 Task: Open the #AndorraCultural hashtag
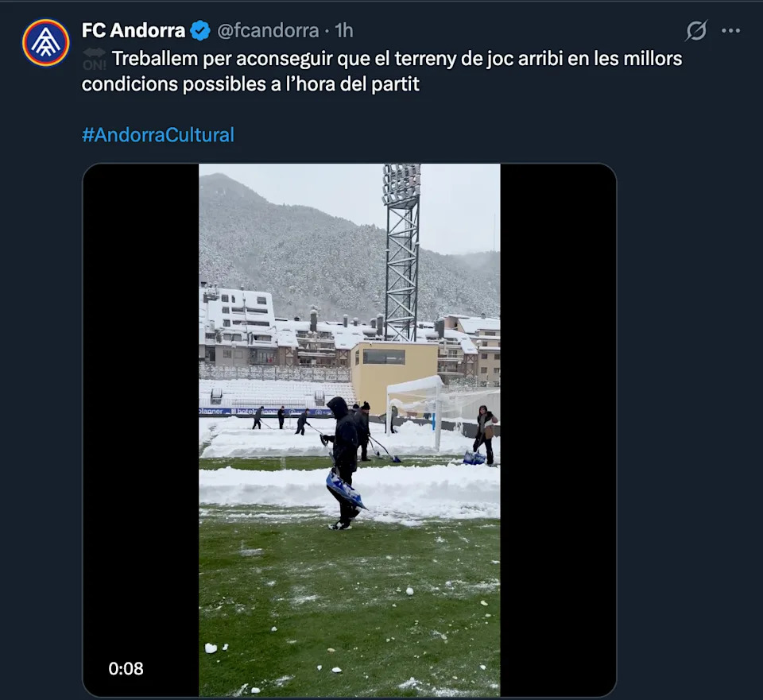pyautogui.click(x=157, y=134)
